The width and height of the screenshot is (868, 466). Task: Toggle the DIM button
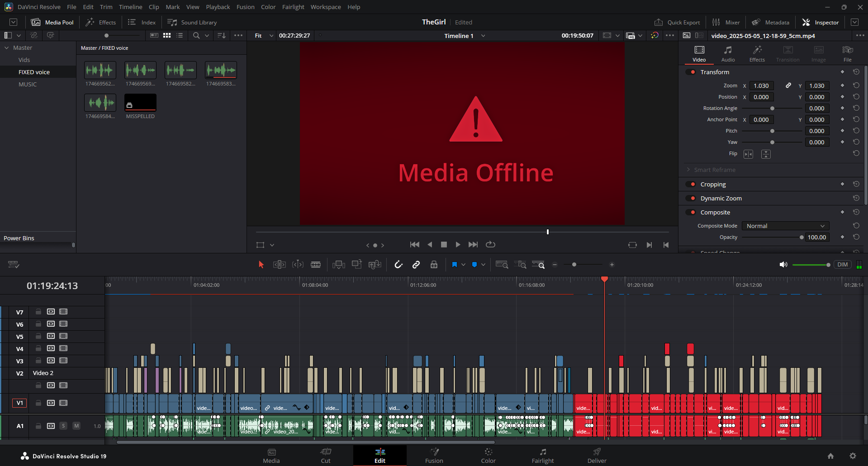[843, 265]
